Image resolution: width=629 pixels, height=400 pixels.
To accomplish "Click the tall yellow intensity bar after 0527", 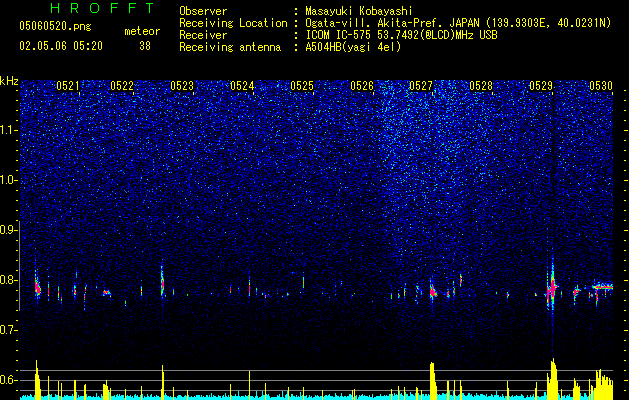I will pos(432,380).
